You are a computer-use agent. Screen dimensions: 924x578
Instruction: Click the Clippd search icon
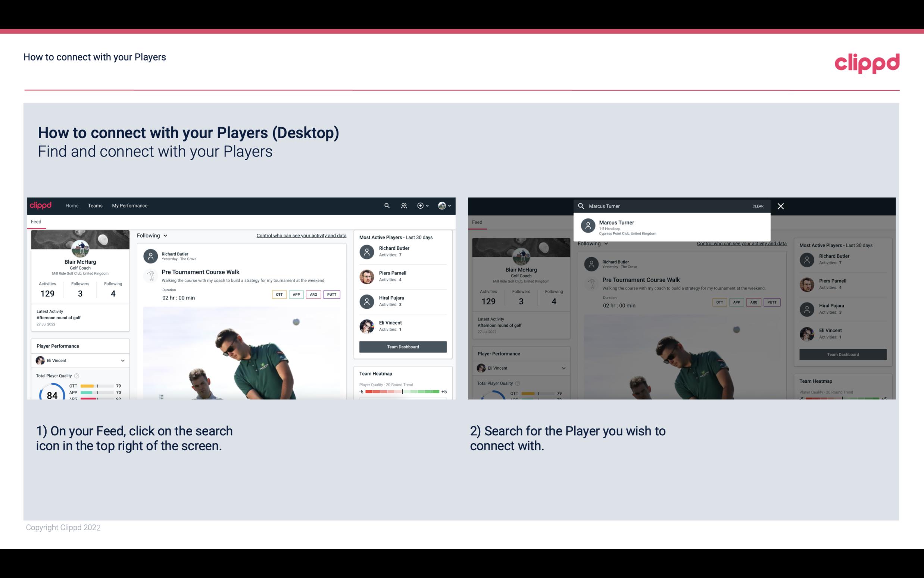(385, 206)
